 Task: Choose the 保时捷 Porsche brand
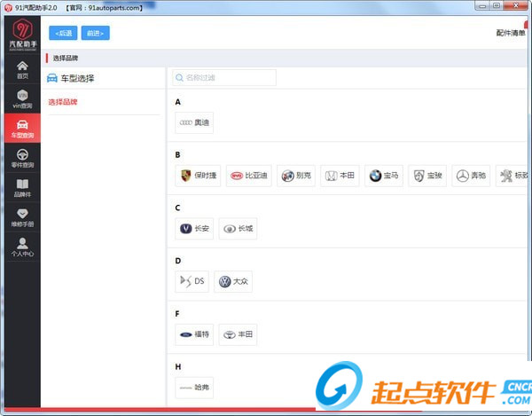point(198,176)
